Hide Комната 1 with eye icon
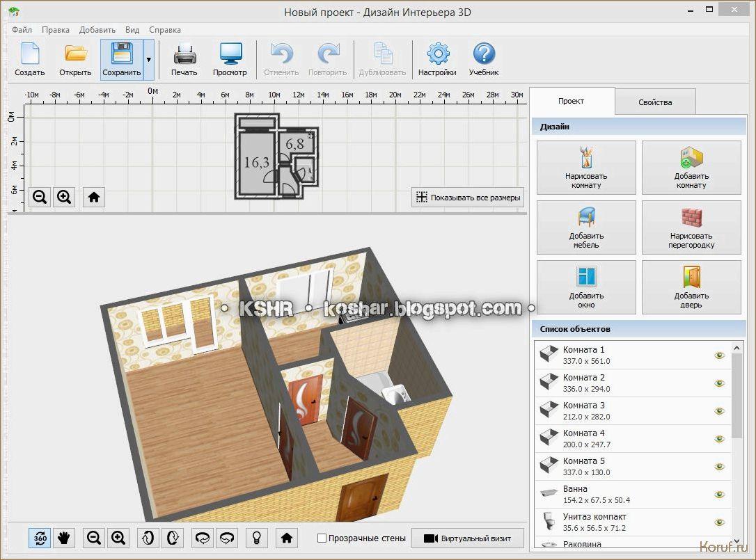 coord(719,355)
